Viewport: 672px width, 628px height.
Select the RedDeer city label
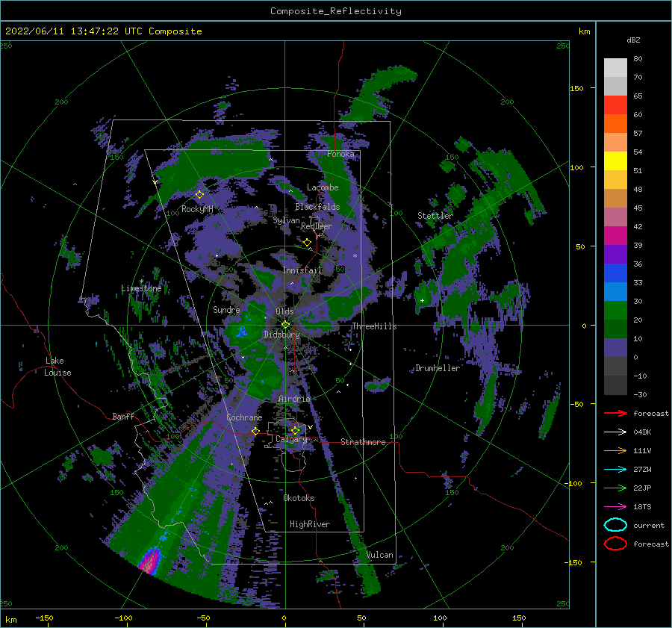[x=317, y=226]
